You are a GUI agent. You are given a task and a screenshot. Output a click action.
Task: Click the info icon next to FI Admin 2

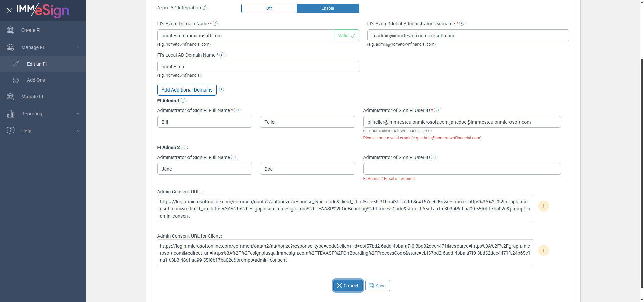tap(183, 147)
